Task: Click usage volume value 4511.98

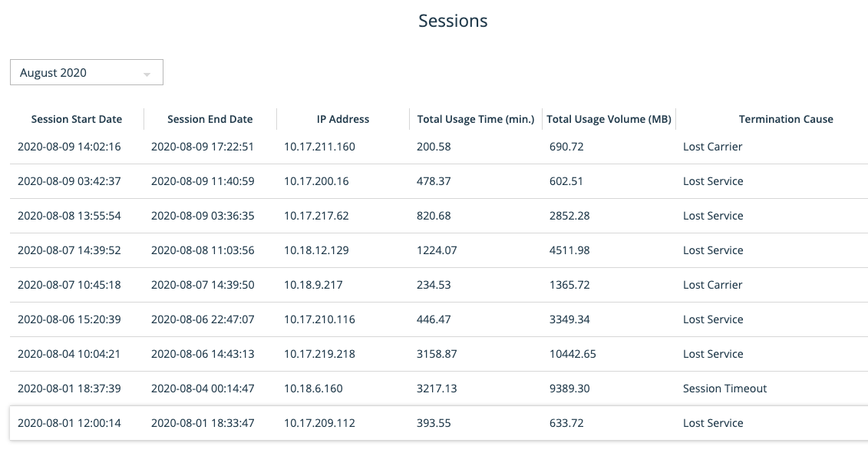Action: click(x=569, y=250)
